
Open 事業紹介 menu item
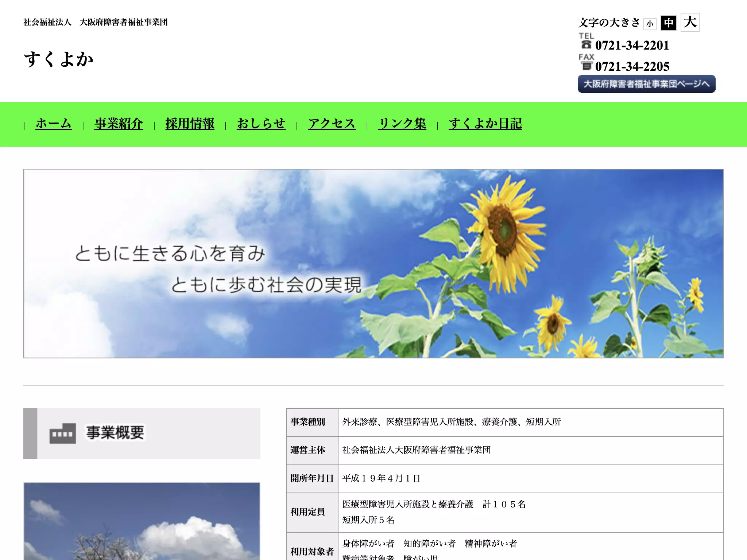click(119, 124)
